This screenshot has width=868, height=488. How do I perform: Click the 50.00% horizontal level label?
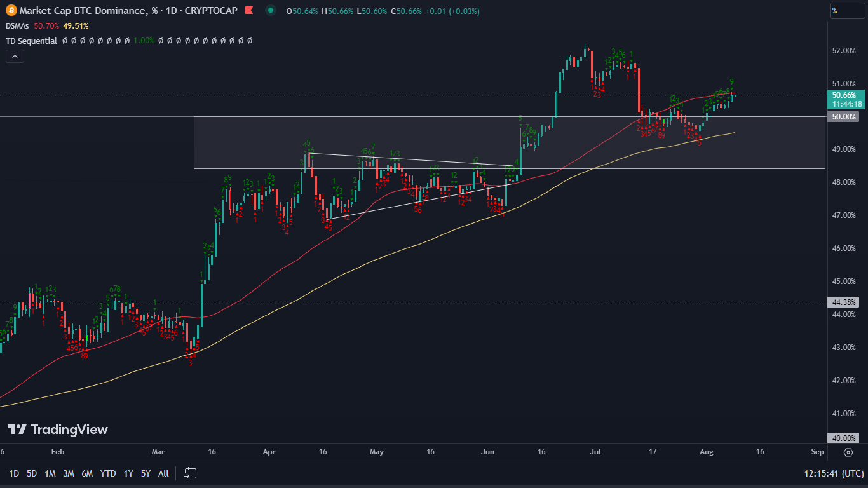click(843, 117)
